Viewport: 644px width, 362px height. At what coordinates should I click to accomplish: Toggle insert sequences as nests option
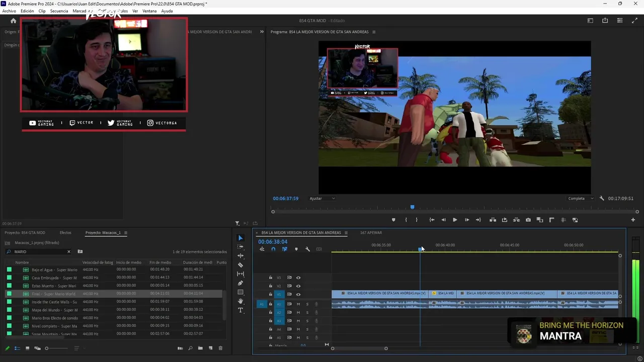click(262, 249)
